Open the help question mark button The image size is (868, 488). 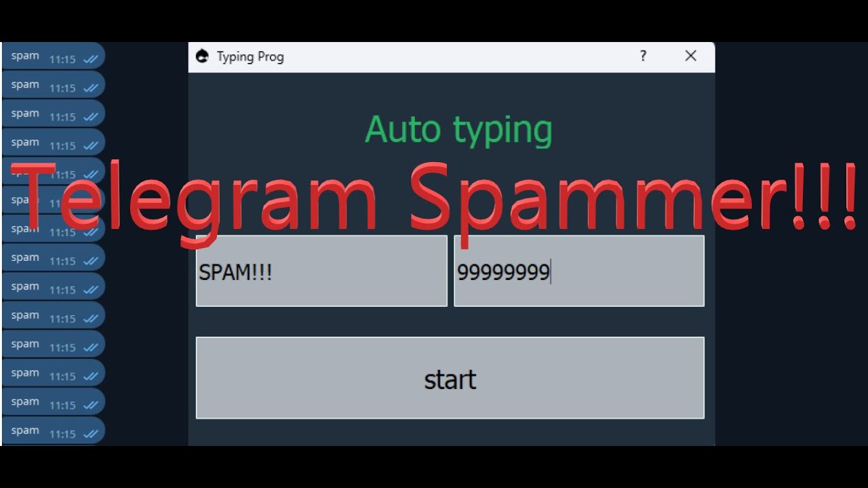[643, 56]
